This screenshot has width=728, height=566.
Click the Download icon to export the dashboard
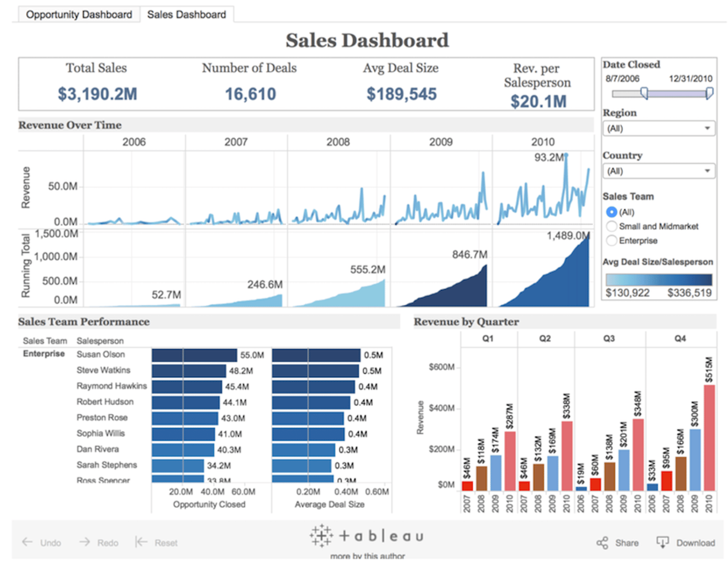664,542
